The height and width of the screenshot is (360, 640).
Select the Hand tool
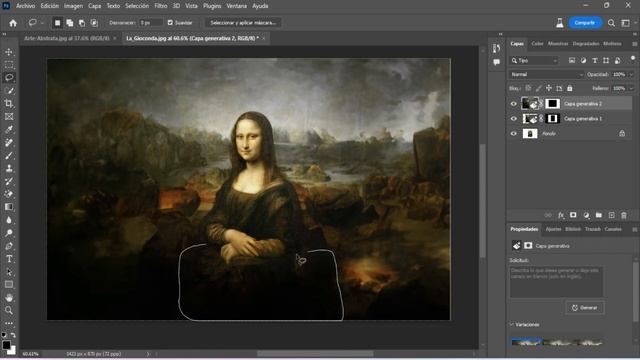tap(9, 298)
